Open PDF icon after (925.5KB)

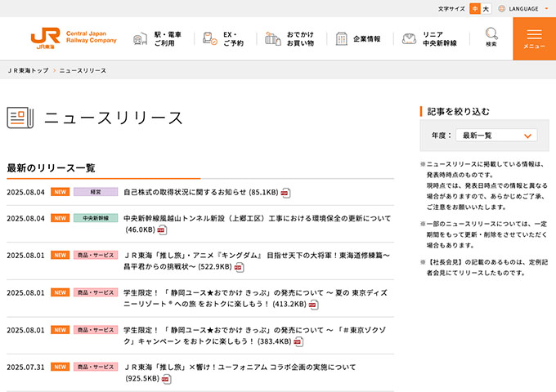(x=166, y=379)
